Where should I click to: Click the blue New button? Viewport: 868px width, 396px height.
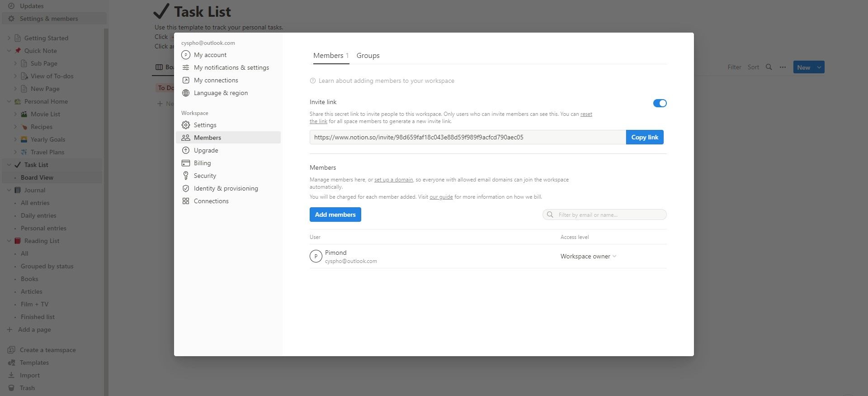click(x=803, y=67)
